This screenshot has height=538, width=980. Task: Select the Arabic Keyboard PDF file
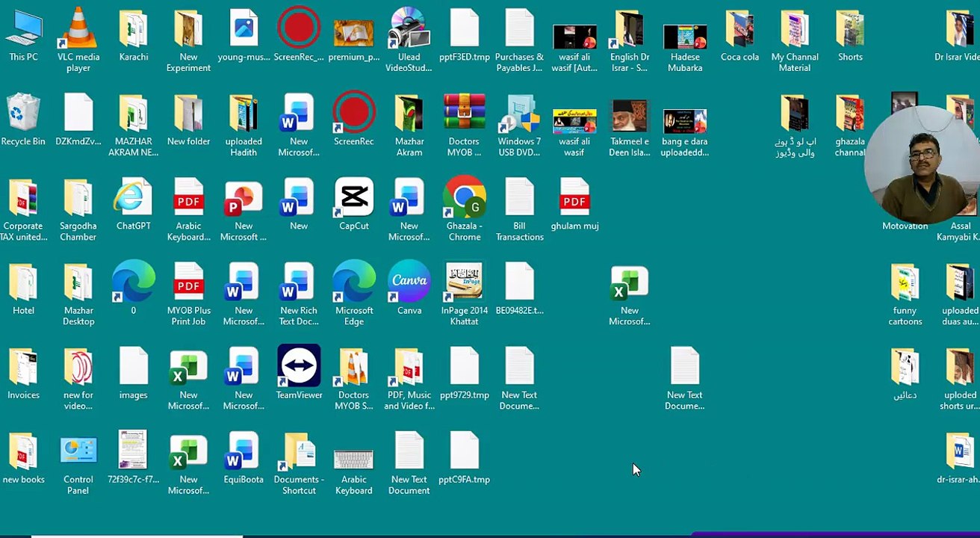[188, 210]
